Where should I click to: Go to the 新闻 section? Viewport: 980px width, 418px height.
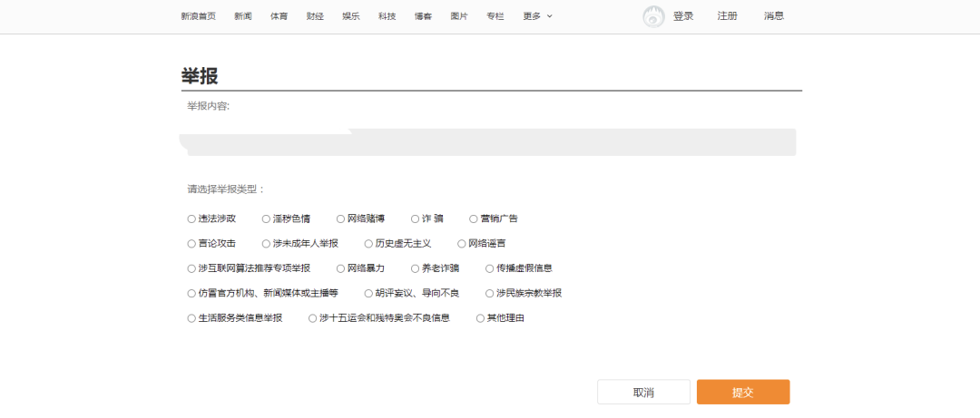243,17
